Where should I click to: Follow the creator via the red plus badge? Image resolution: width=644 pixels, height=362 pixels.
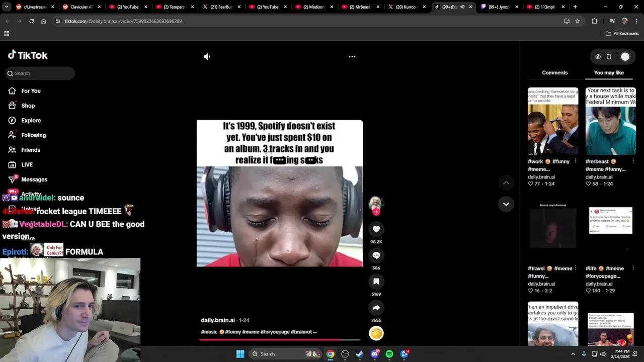(x=376, y=212)
